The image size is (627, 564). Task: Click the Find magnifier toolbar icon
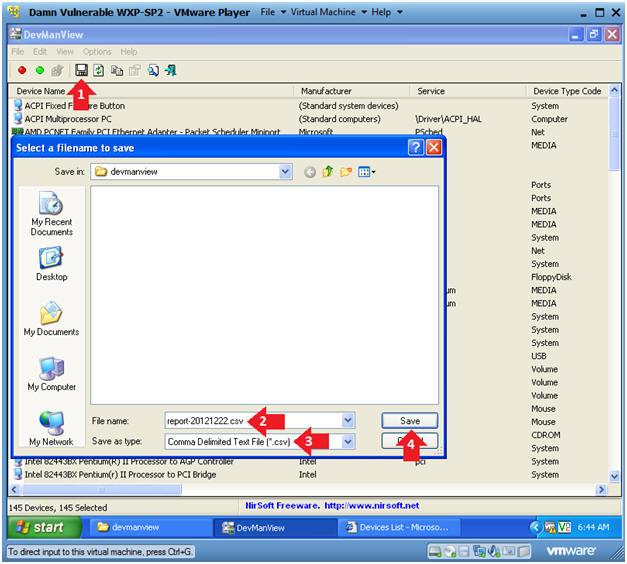coord(153,71)
